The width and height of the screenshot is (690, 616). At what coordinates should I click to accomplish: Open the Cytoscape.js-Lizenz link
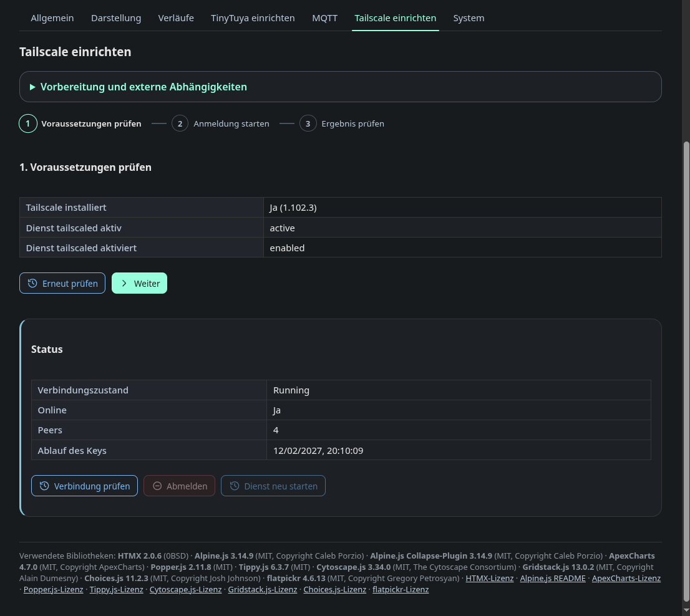pyautogui.click(x=186, y=590)
